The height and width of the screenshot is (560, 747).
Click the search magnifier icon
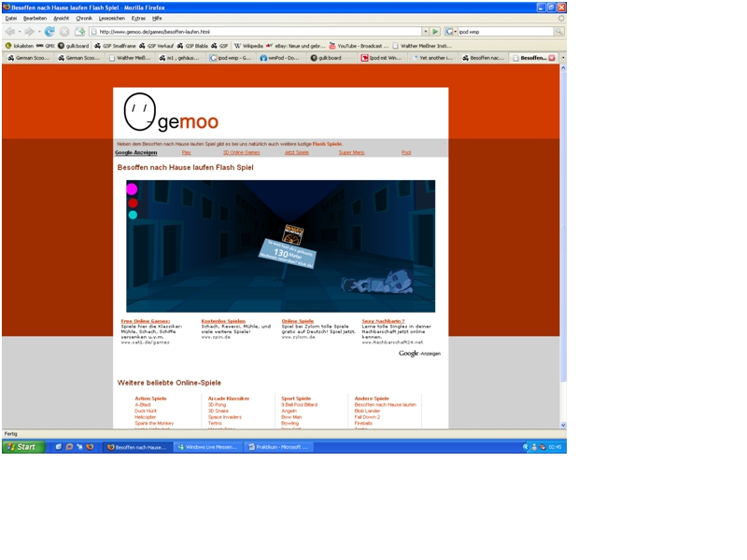(x=558, y=32)
